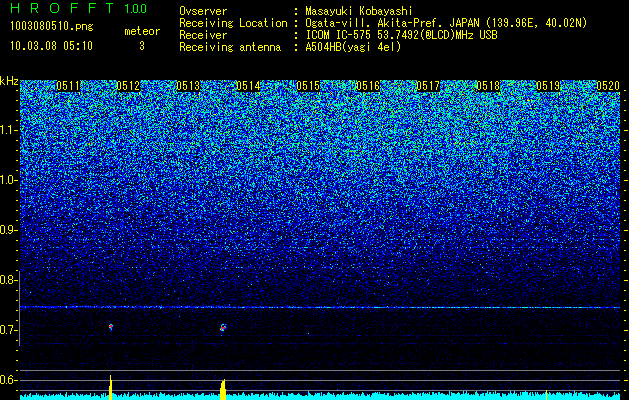The image size is (629, 400).
Task: Click the 0512 time label
Action: point(128,86)
